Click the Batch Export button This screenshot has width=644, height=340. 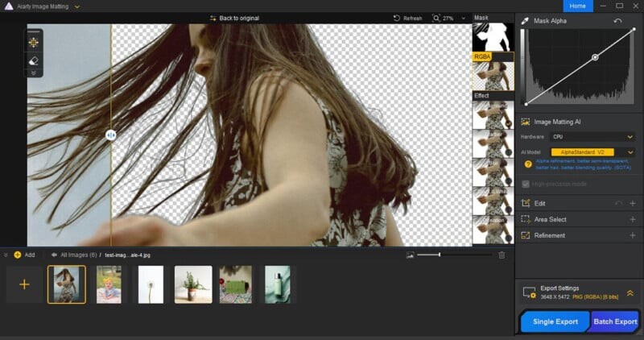pos(615,321)
